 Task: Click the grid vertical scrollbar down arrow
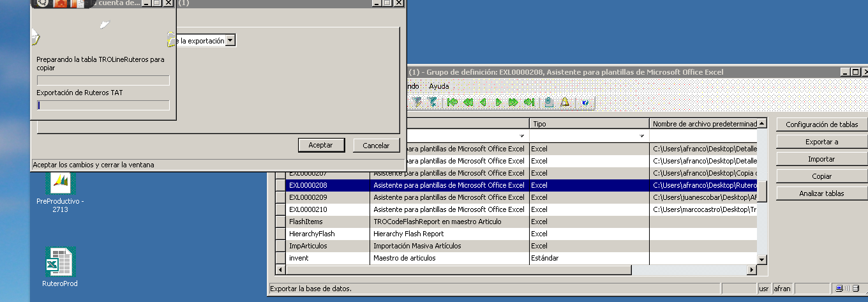click(762, 259)
